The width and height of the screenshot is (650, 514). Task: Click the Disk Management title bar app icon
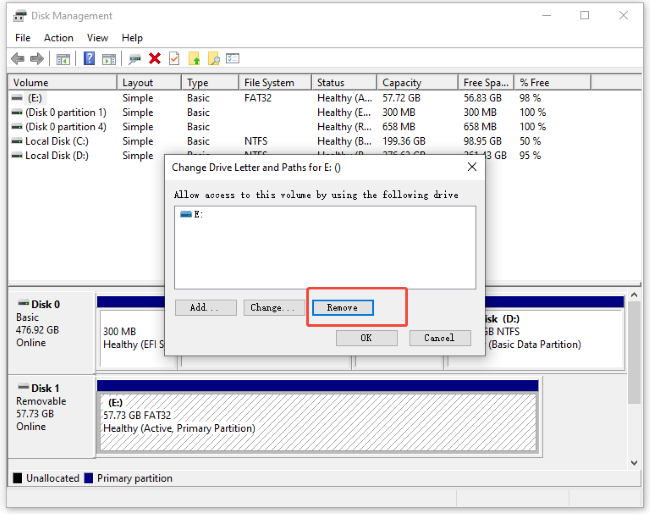[19, 16]
